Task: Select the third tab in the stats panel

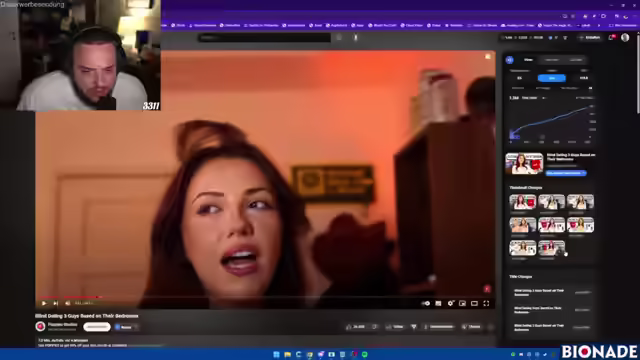Action: [576, 60]
